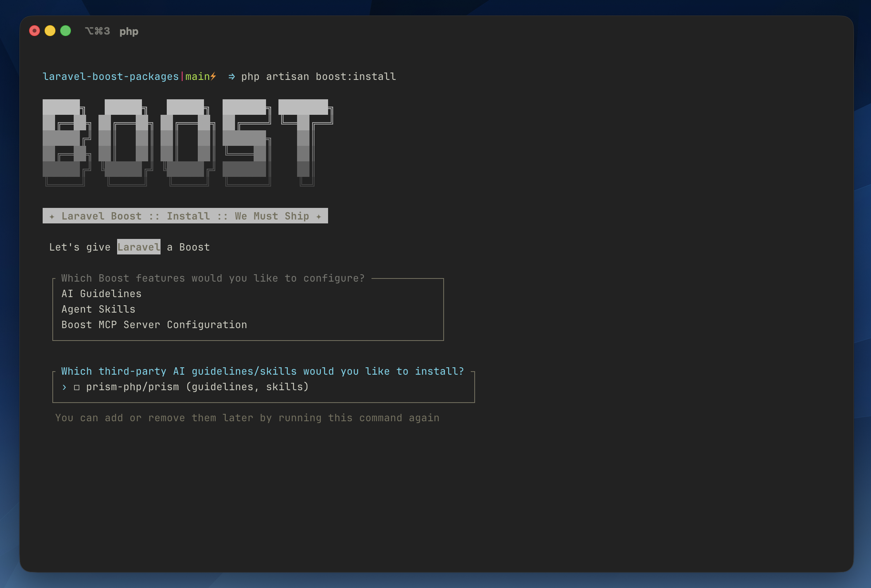Click the main branch name in prompt
Screen dimensions: 871x588
point(197,76)
